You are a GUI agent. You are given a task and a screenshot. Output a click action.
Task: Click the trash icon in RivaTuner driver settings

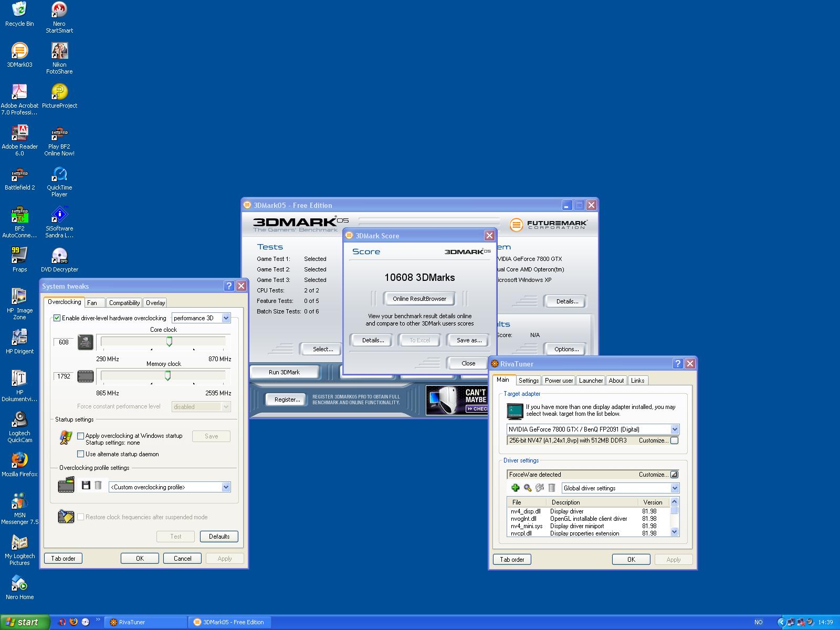552,488
